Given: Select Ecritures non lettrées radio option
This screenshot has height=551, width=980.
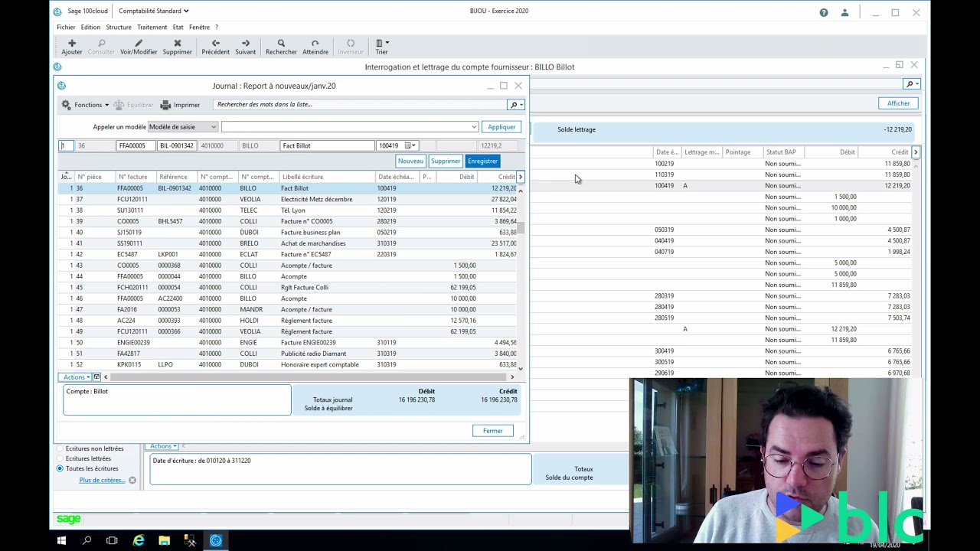Looking at the screenshot, I should coord(60,448).
